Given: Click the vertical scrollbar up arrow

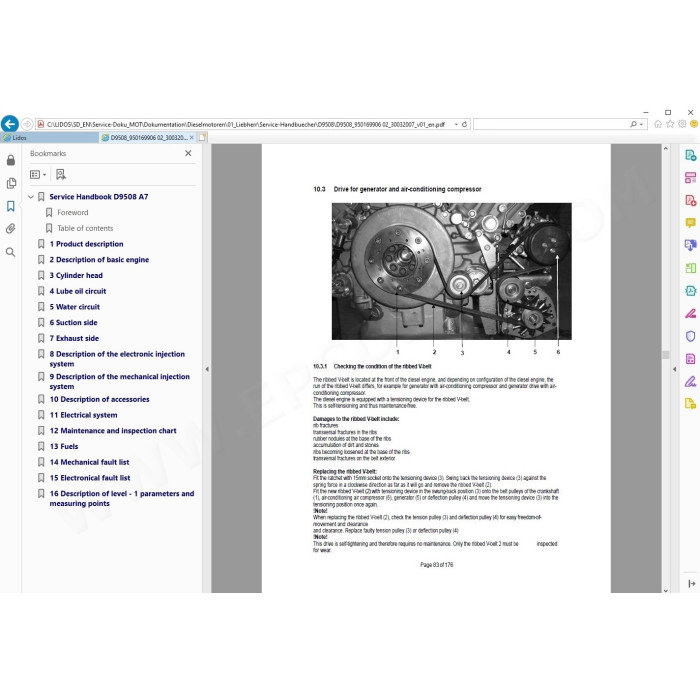Looking at the screenshot, I should point(665,148).
